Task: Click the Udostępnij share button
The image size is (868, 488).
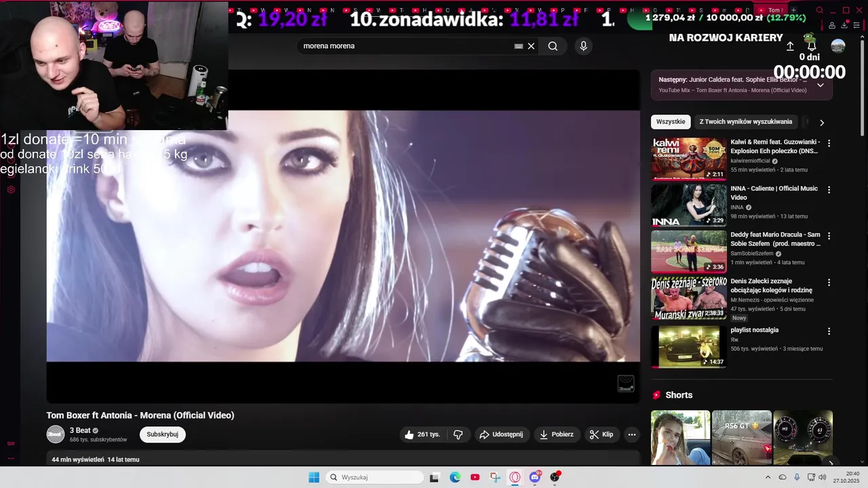Action: click(x=502, y=434)
